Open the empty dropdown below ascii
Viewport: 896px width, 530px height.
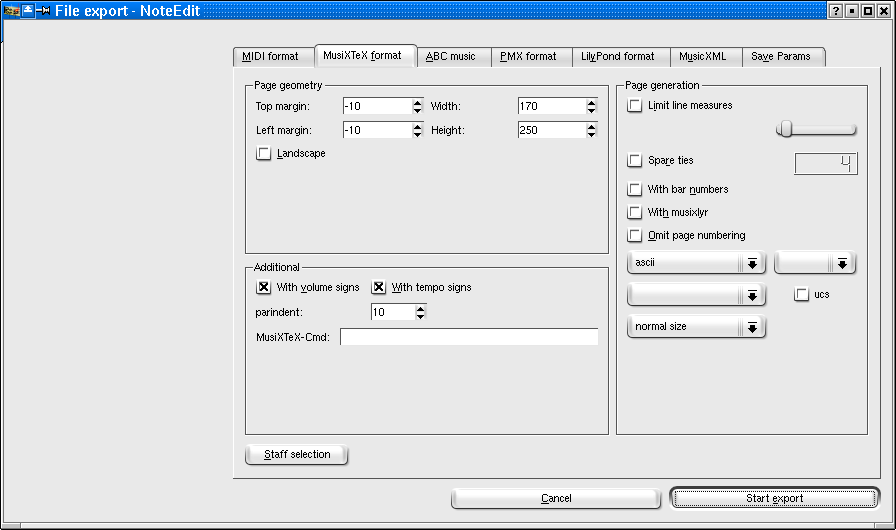tap(696, 295)
